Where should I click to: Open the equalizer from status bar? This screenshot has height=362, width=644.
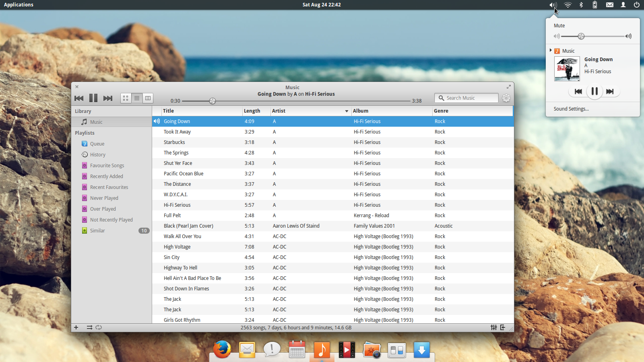pyautogui.click(x=494, y=327)
